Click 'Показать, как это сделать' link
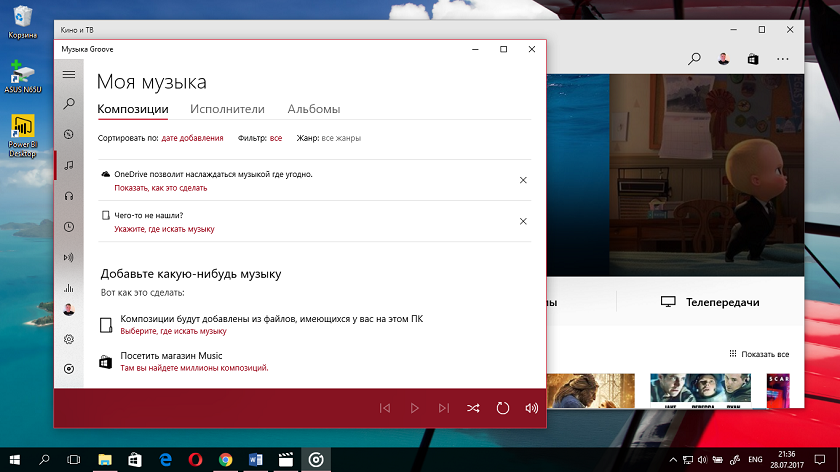Screen dimensions: 840x472 (161, 188)
